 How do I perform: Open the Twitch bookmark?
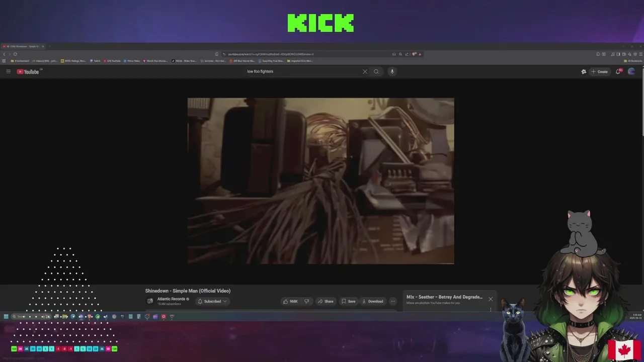pos(95,61)
